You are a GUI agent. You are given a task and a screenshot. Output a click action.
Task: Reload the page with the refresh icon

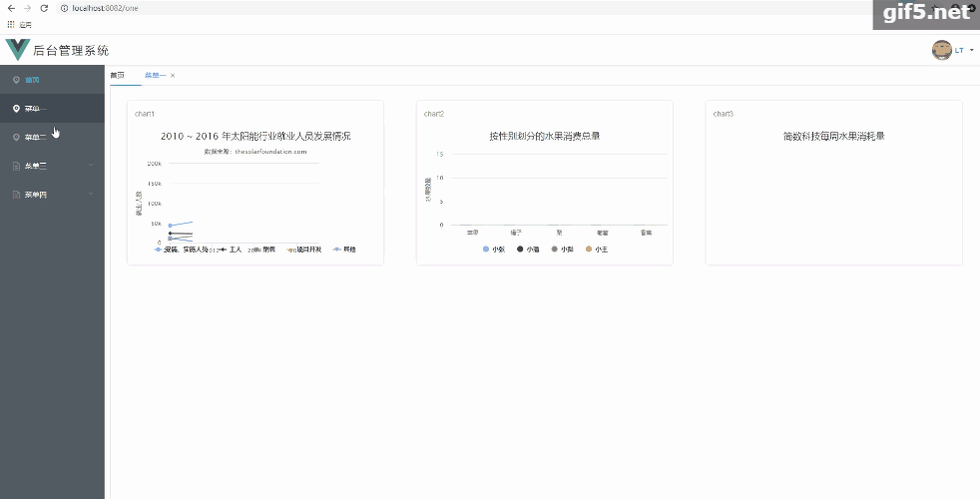pyautogui.click(x=44, y=8)
